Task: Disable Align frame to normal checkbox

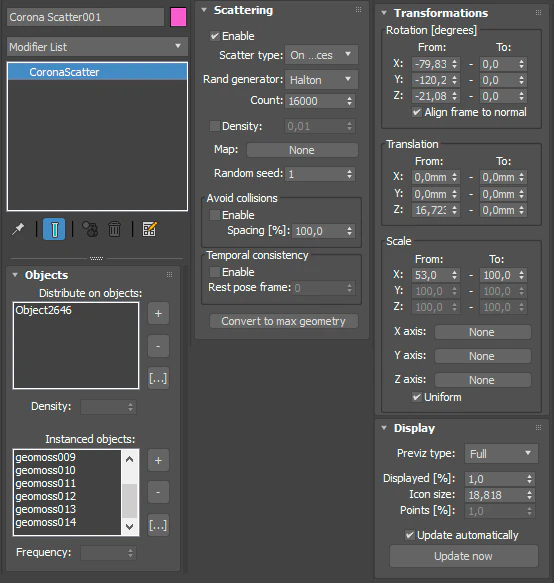Action: pyautogui.click(x=417, y=112)
